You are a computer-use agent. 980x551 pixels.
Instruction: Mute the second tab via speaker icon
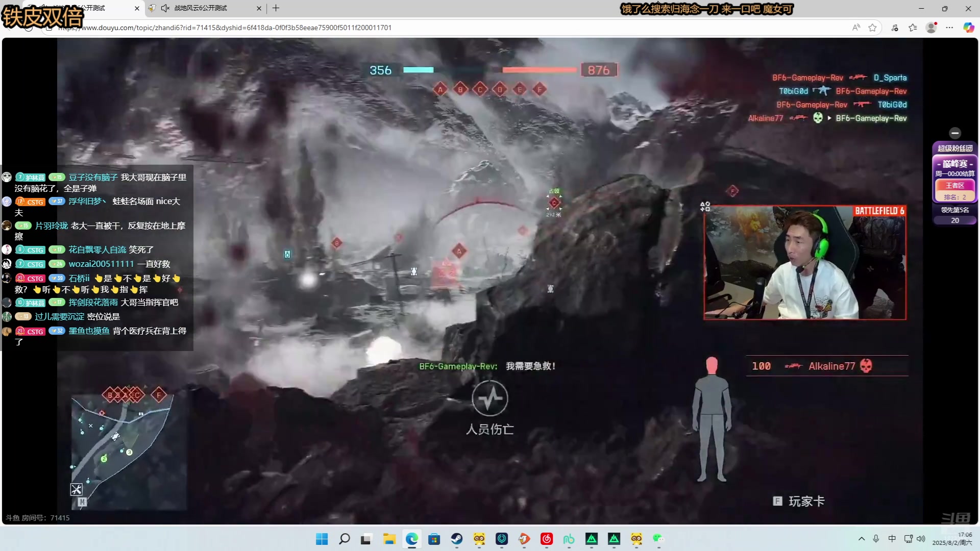[165, 8]
